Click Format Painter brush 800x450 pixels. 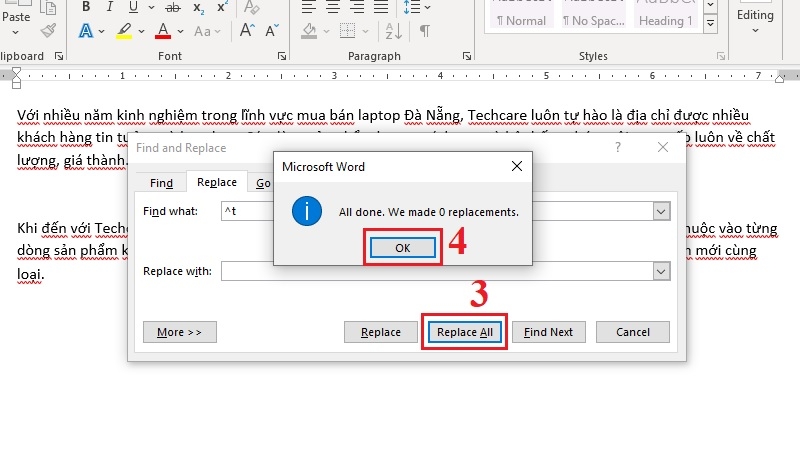48,31
